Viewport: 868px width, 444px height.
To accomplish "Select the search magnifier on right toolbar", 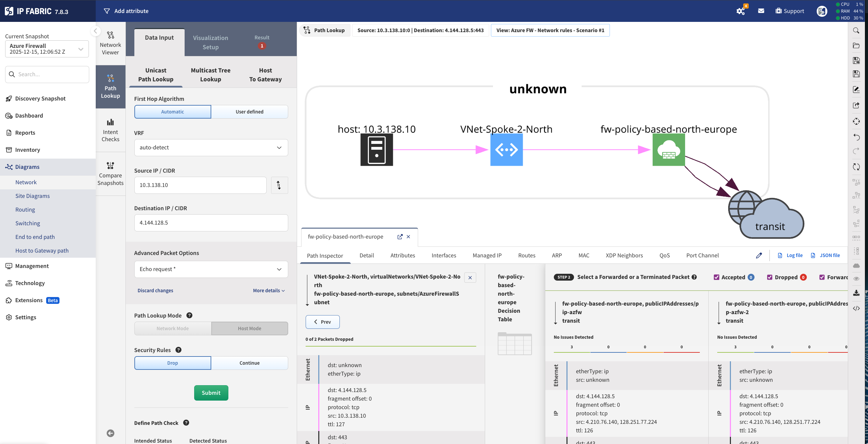I will click(856, 30).
